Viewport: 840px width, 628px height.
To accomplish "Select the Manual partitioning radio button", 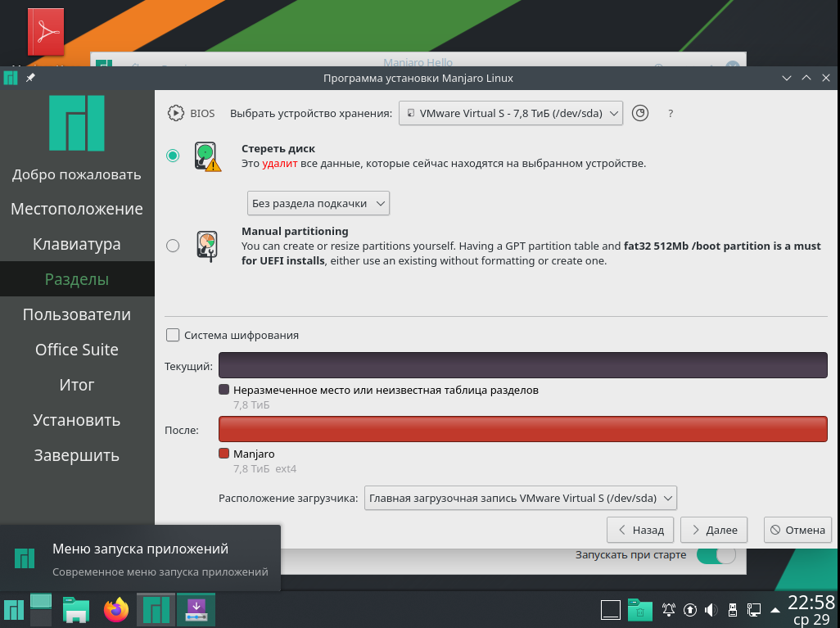I will coord(173,246).
